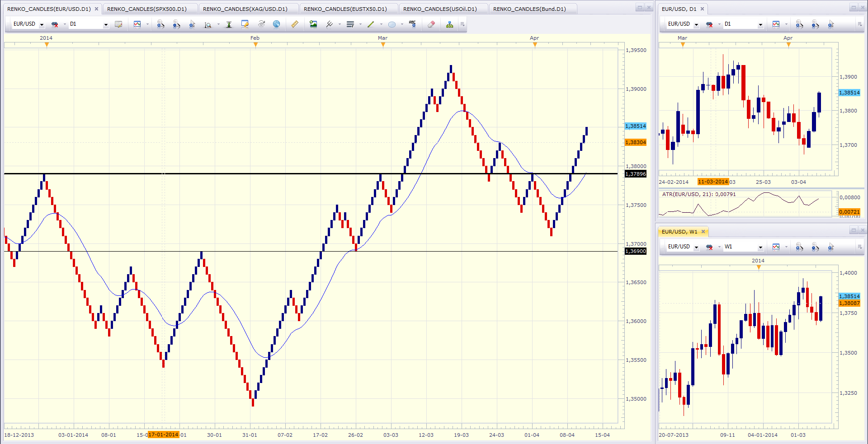Click the hierarchy tree icon in the main toolbar
Image resolution: width=868 pixels, height=444 pixels.
449,24
